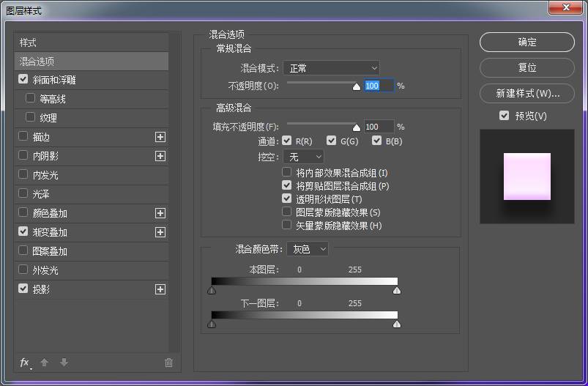This screenshot has width=588, height=386.
Task: Open 外发光 settings panel
Action: pyautogui.click(x=45, y=270)
